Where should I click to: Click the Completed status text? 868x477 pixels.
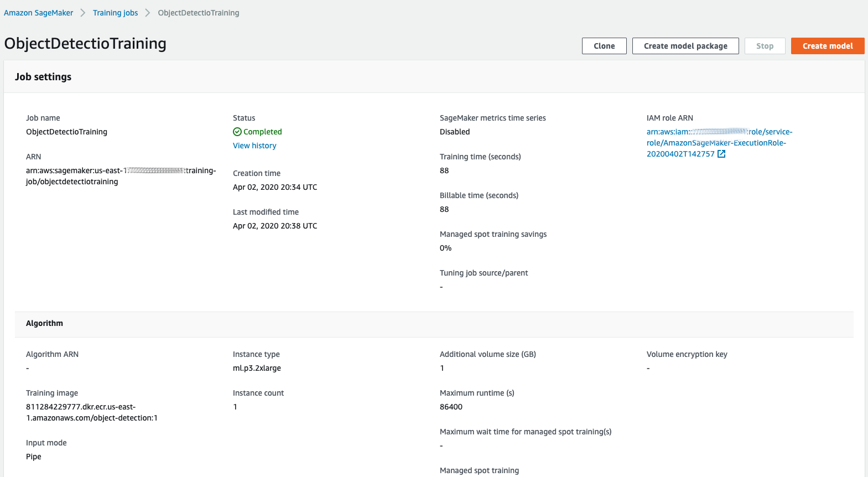263,132
